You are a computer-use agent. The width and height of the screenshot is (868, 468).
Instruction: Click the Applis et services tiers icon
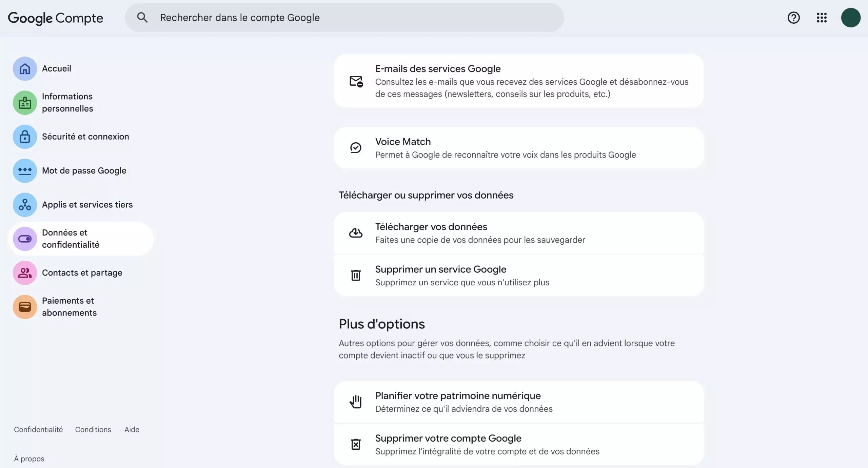click(x=25, y=205)
